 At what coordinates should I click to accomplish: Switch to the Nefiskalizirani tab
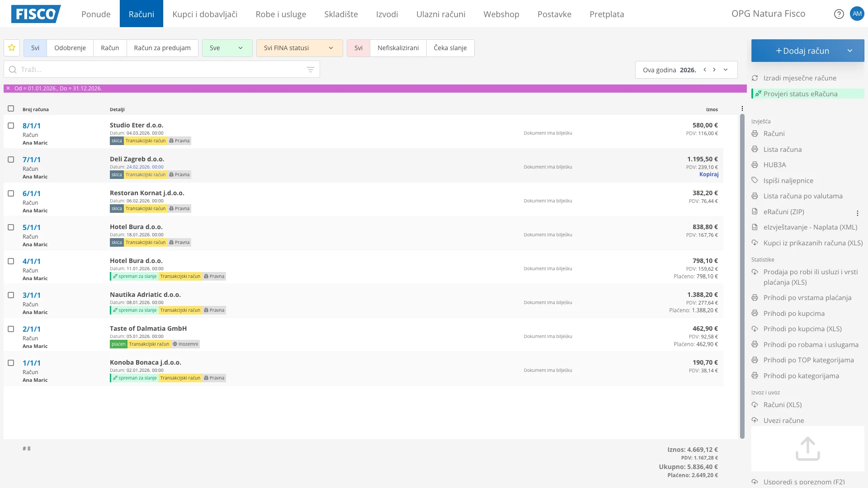(398, 48)
